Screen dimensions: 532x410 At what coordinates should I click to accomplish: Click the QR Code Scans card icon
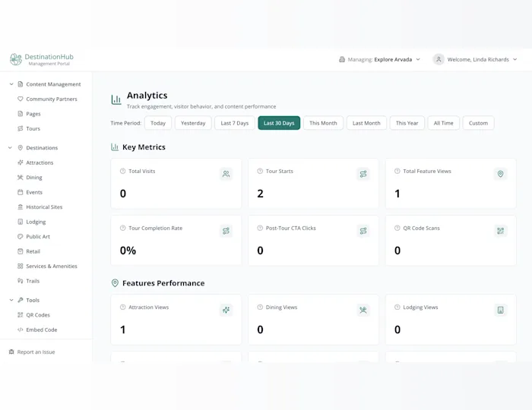(x=500, y=231)
